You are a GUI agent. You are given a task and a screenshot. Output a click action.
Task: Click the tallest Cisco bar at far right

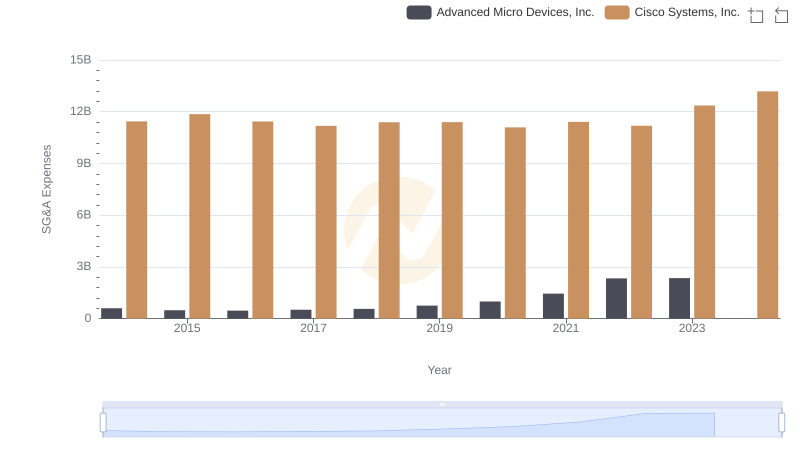[768, 205]
